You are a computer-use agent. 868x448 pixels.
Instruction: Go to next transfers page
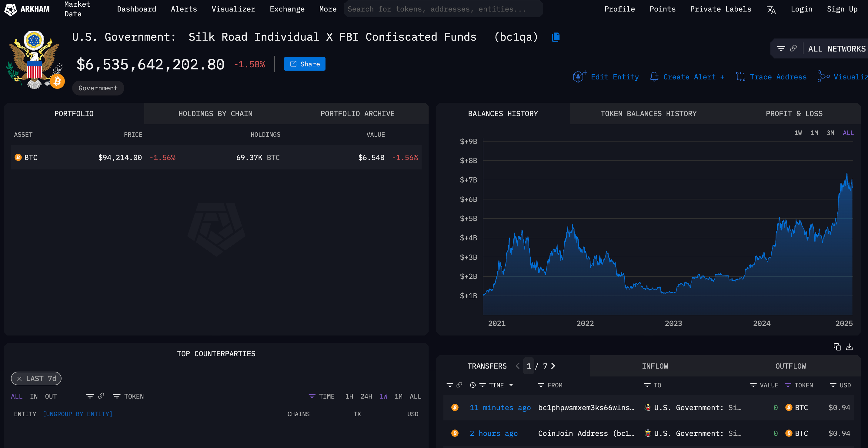click(553, 366)
